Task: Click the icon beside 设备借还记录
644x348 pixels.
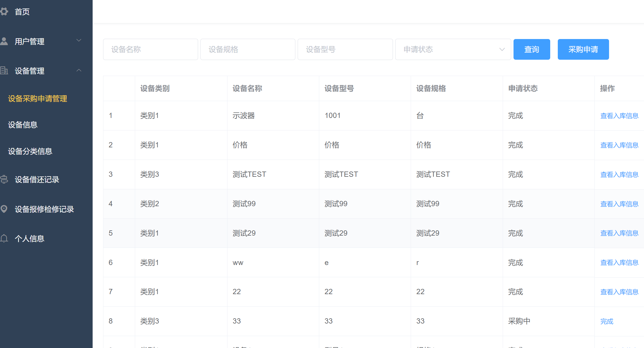Action: pyautogui.click(x=4, y=180)
